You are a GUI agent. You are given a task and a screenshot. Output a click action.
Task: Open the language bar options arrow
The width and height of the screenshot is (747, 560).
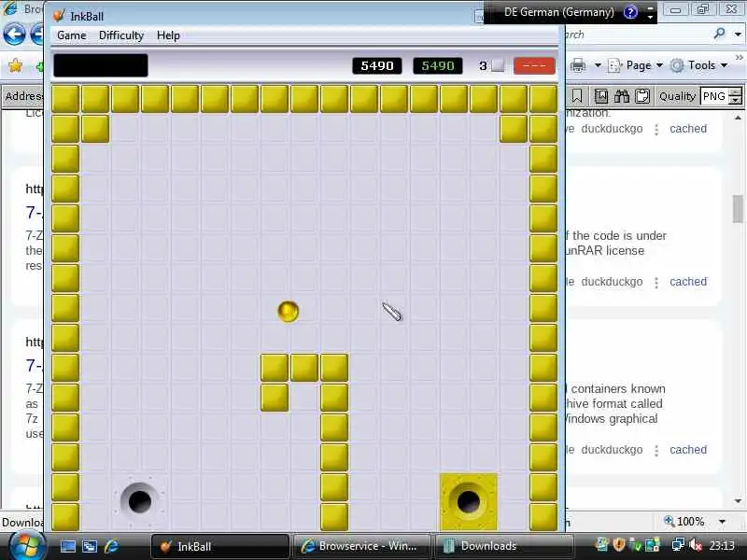[x=650, y=16]
